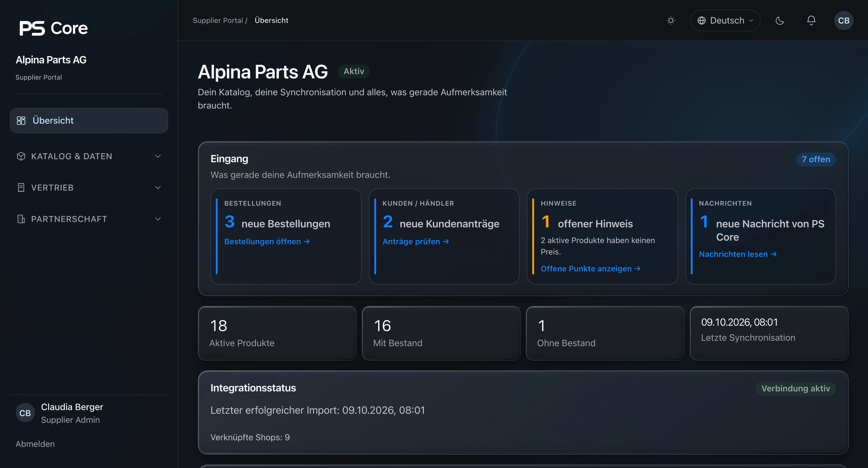Open the Ohne Bestand stat card
868x468 pixels.
[x=605, y=333]
